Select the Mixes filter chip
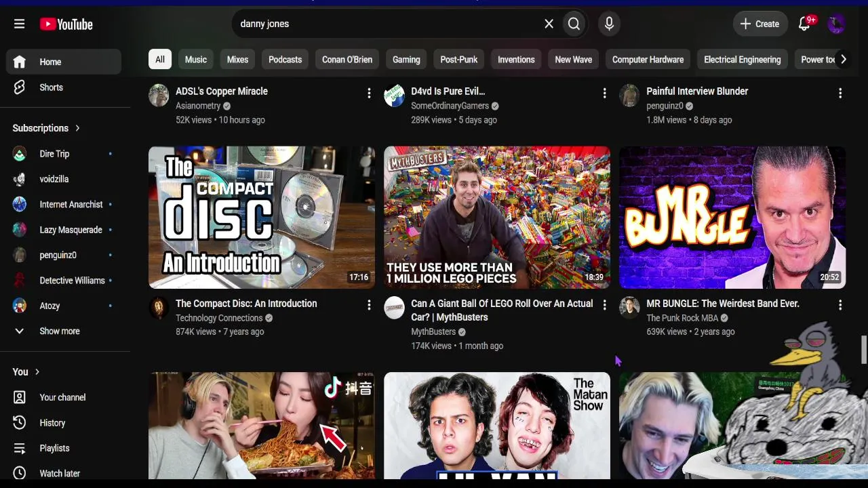This screenshot has width=868, height=488. (x=237, y=60)
